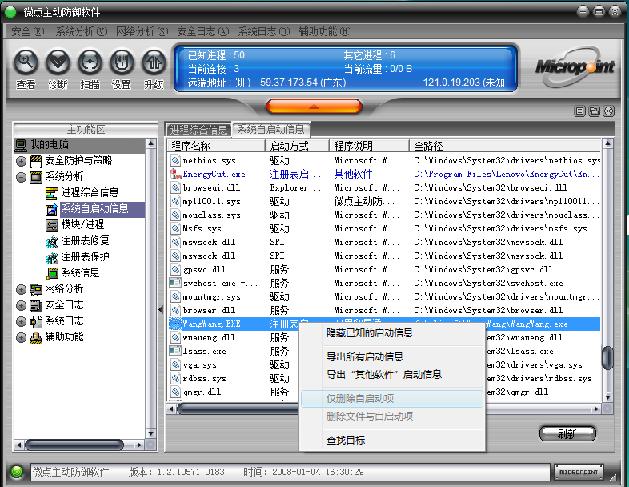The image size is (629, 487).
Task: Expand the 辅助功能 tree node
Action: (x=21, y=337)
